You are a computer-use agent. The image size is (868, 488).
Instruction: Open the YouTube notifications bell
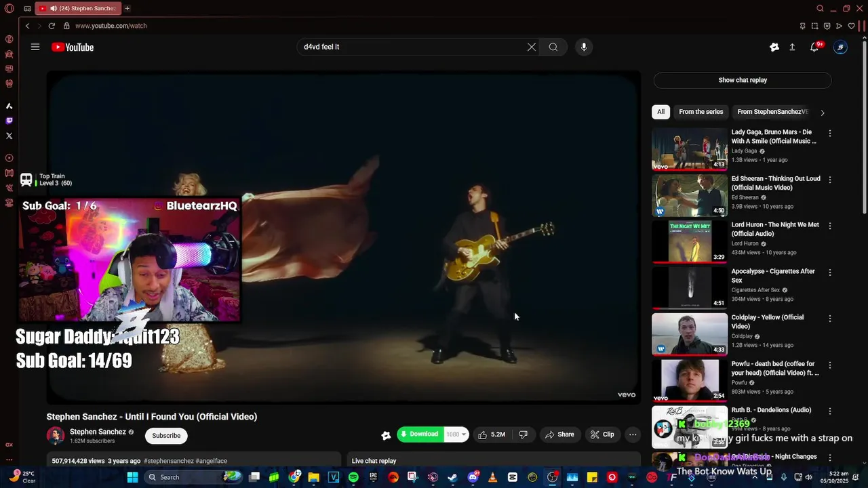coord(814,47)
